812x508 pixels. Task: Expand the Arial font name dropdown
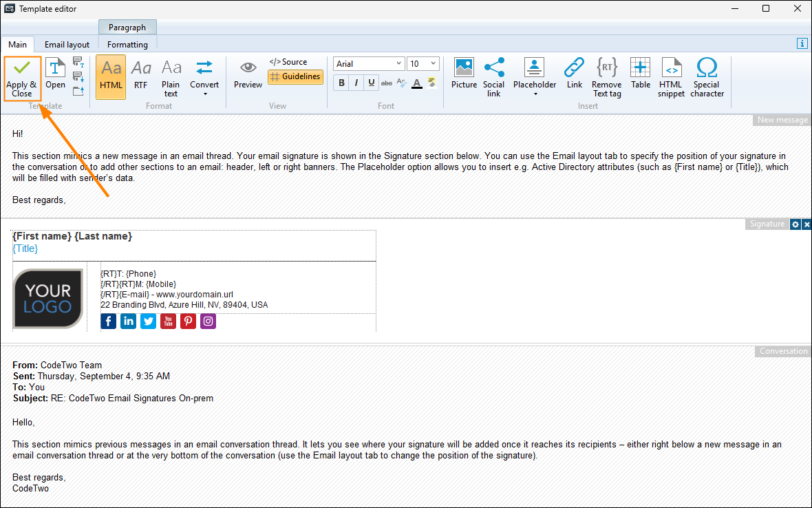(398, 64)
